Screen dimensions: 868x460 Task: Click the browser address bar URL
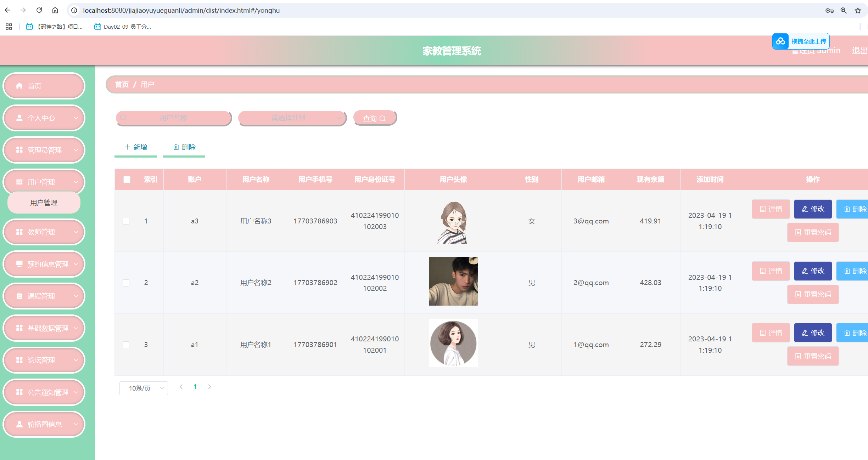181,10
